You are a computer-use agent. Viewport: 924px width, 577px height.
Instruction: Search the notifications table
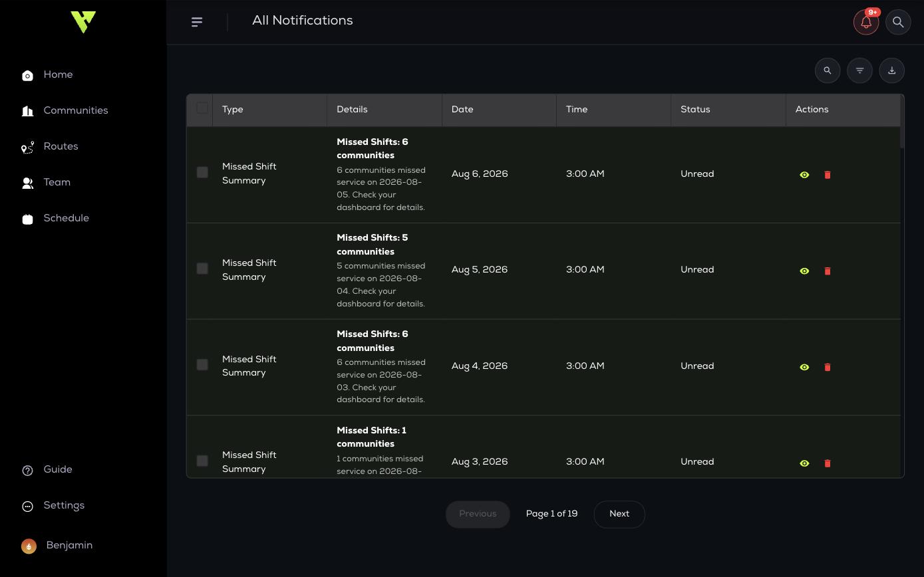(828, 70)
